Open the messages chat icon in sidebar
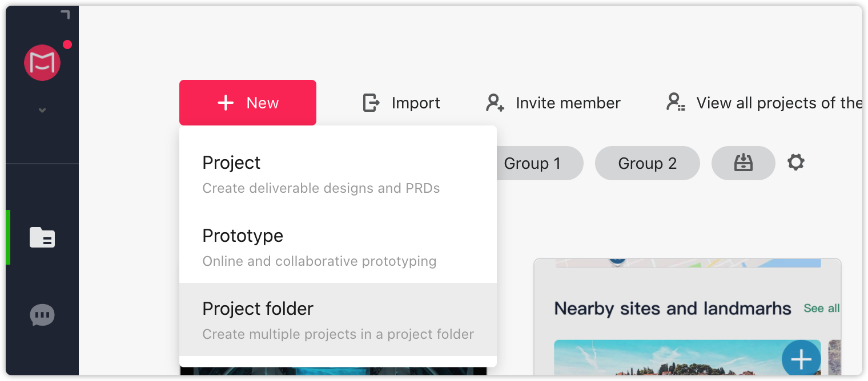Viewport: 868px width, 381px height. 42,314
